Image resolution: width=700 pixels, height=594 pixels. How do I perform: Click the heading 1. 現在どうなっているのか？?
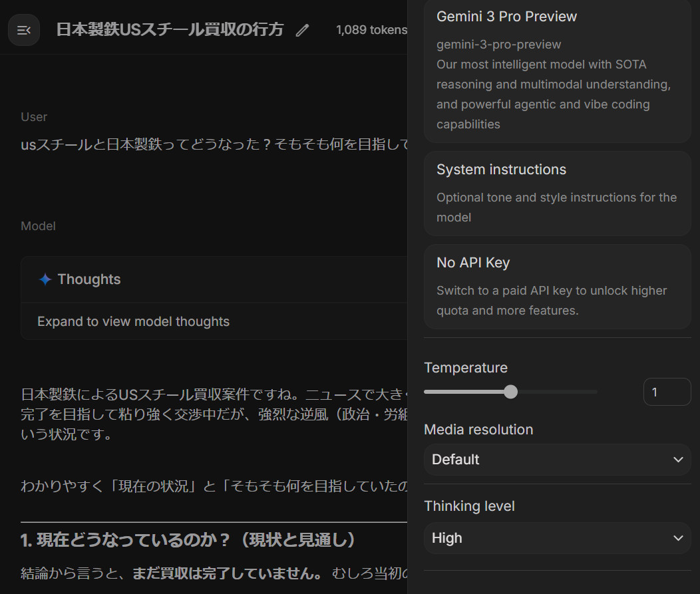click(x=188, y=540)
